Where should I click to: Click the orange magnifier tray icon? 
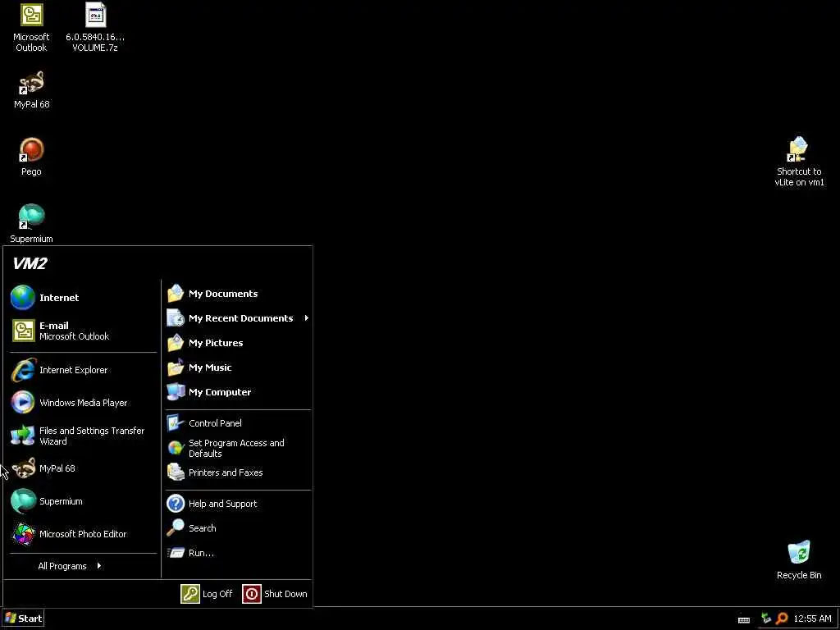click(x=782, y=619)
